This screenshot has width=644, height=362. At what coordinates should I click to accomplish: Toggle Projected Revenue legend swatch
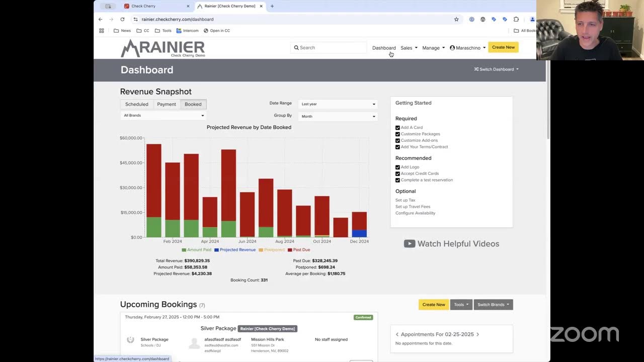(216, 250)
